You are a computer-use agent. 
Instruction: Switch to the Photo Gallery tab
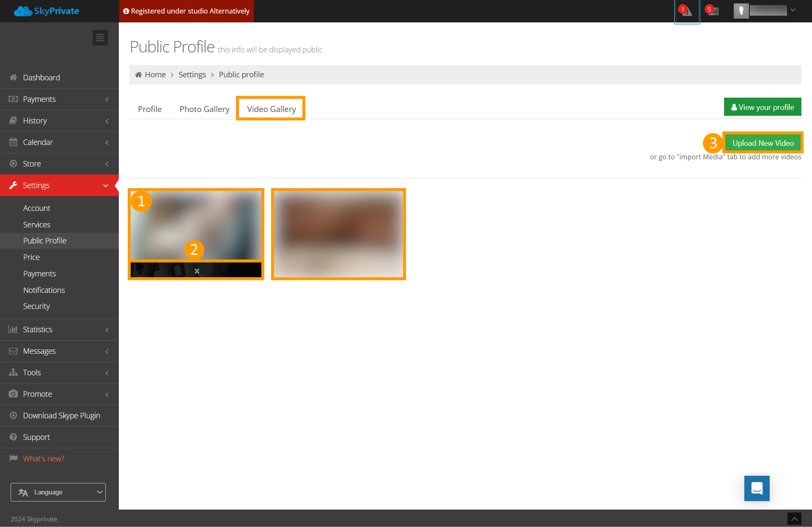pyautogui.click(x=204, y=109)
